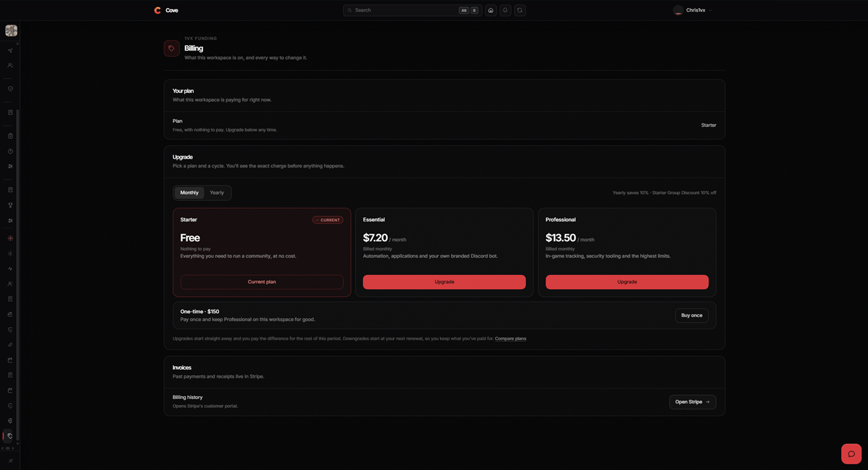The width and height of the screenshot is (868, 470).
Task: Open Stripe billing history portal
Action: click(x=692, y=402)
